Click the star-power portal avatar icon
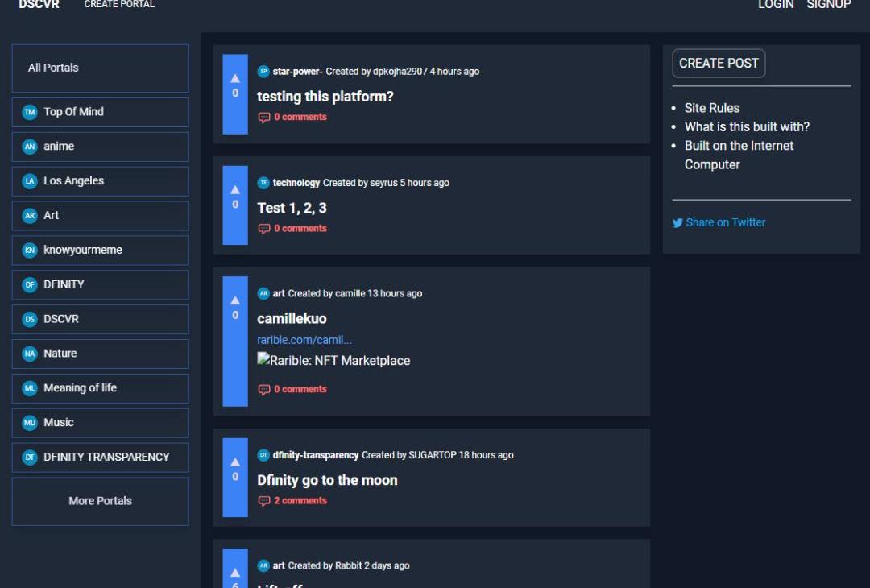The width and height of the screenshot is (870, 588). [x=263, y=72]
